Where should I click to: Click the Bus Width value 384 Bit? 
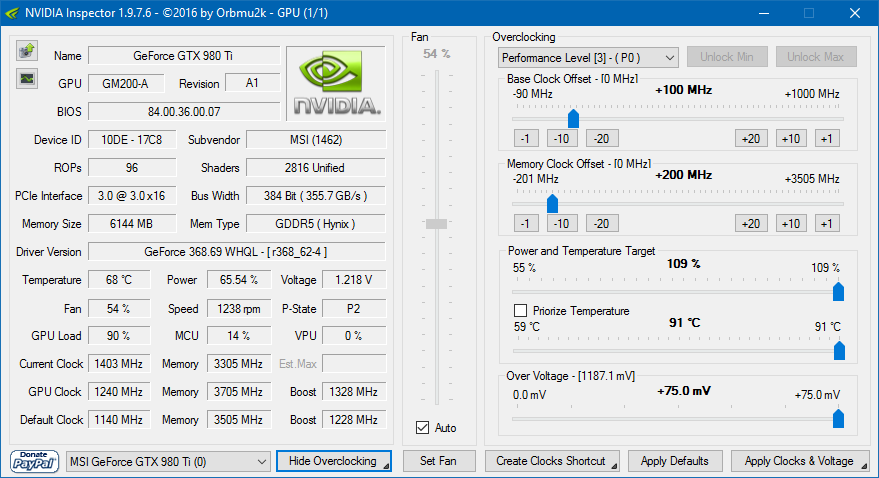[x=316, y=196]
